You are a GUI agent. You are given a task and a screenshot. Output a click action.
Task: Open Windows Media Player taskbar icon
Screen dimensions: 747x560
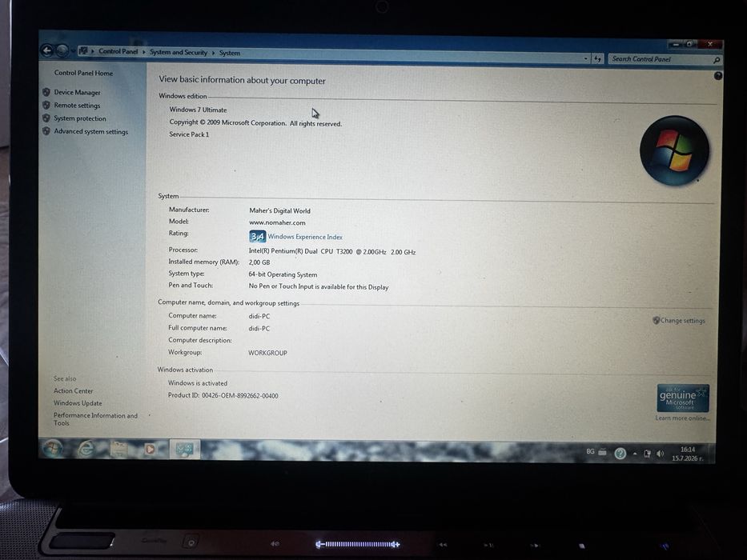coord(150,449)
